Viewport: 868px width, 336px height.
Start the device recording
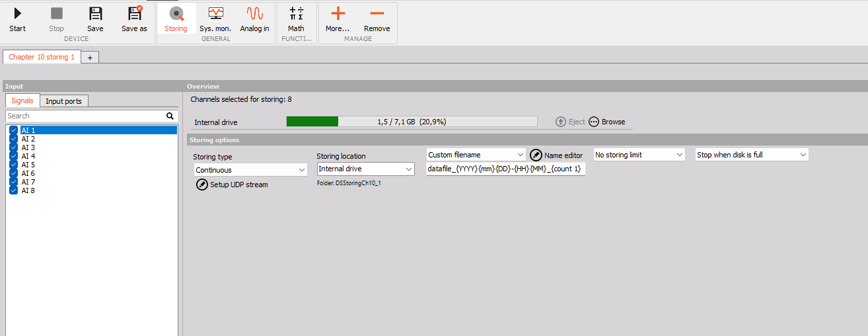click(18, 19)
